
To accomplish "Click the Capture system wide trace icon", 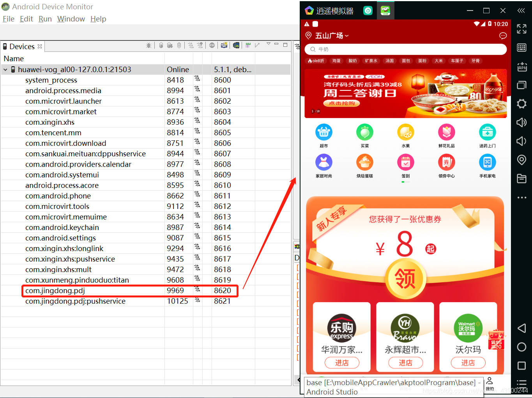I will [248, 46].
